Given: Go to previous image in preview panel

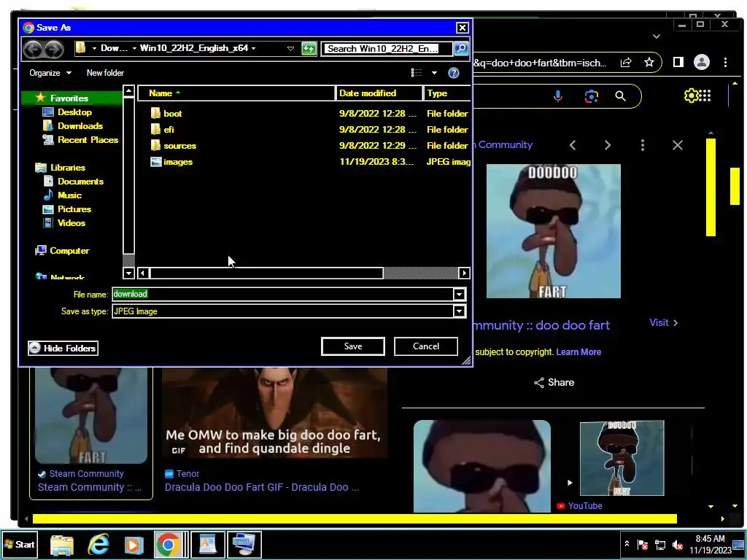Looking at the screenshot, I should pyautogui.click(x=573, y=145).
